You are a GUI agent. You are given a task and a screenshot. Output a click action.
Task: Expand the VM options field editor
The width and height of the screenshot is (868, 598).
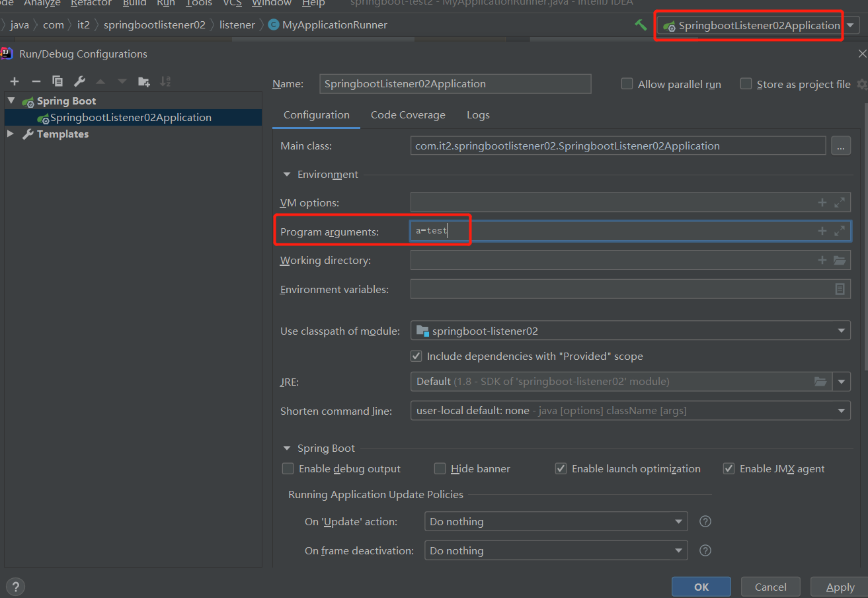coord(840,202)
